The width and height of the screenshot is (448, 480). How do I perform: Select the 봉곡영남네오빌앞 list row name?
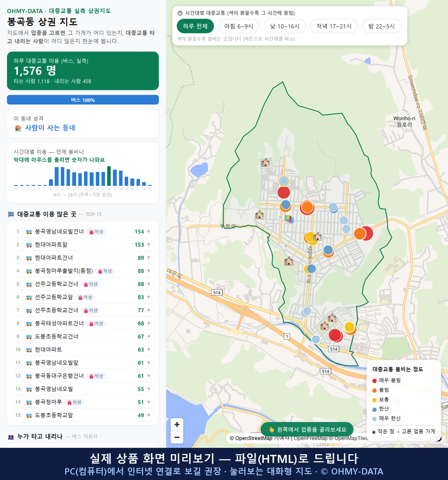56,363
